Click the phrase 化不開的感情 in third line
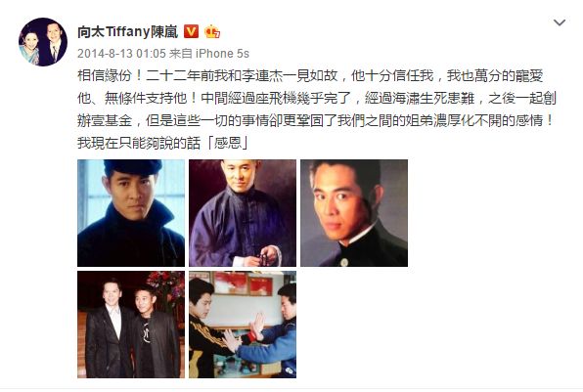This screenshot has height=392, width=583. click(506, 121)
